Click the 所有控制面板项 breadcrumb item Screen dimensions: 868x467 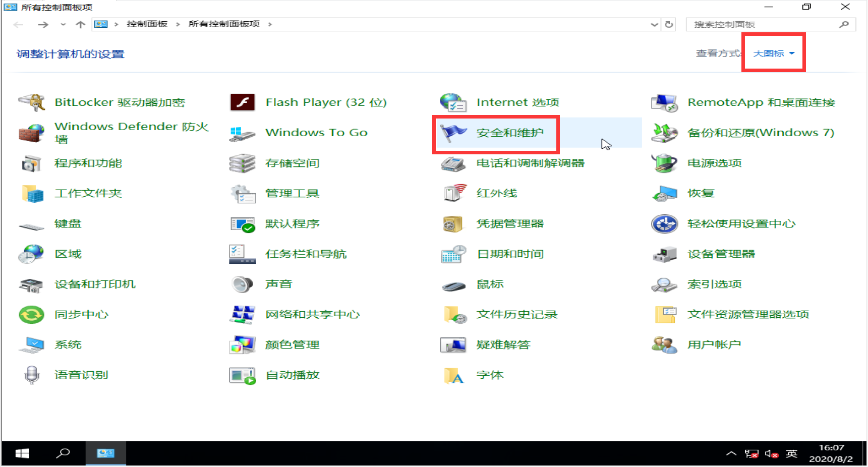point(224,24)
